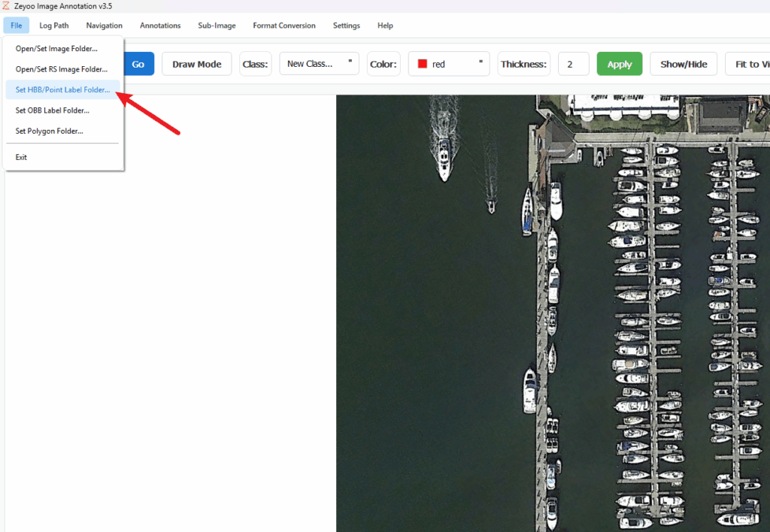Open the Help menu
The width and height of the screenshot is (770, 532).
click(385, 26)
